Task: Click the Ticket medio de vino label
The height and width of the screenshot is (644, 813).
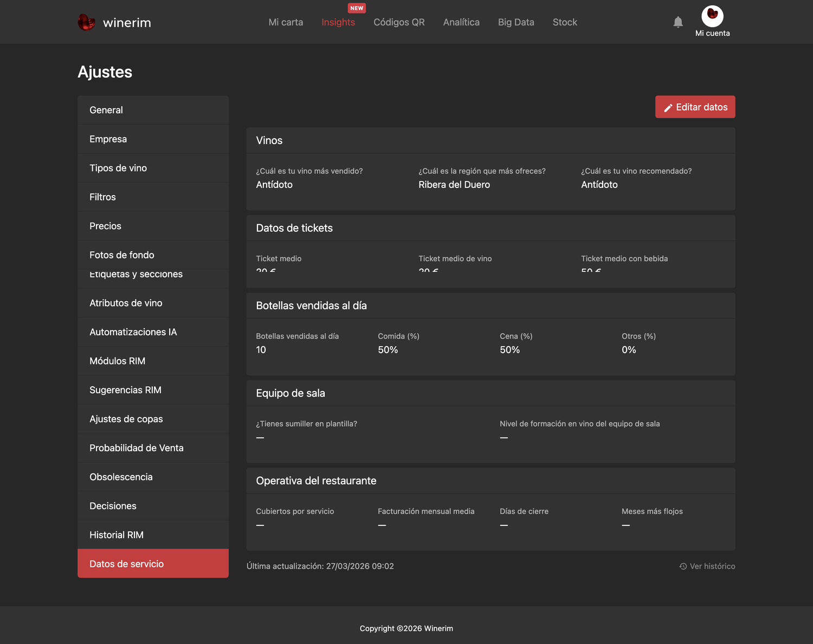Action: click(x=455, y=259)
